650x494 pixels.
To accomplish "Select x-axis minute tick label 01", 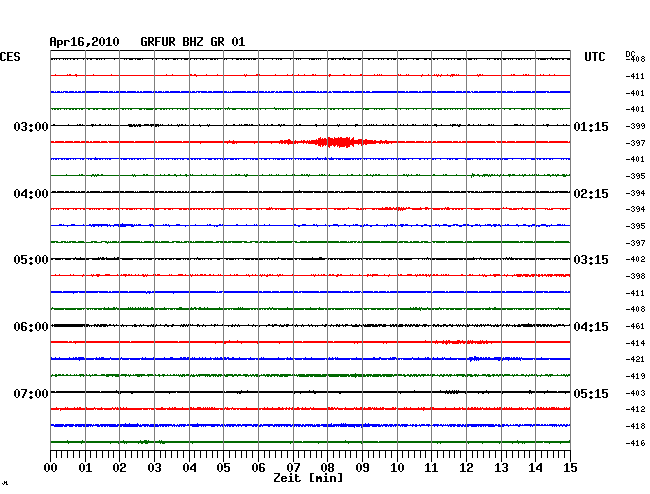I will (x=85, y=468).
